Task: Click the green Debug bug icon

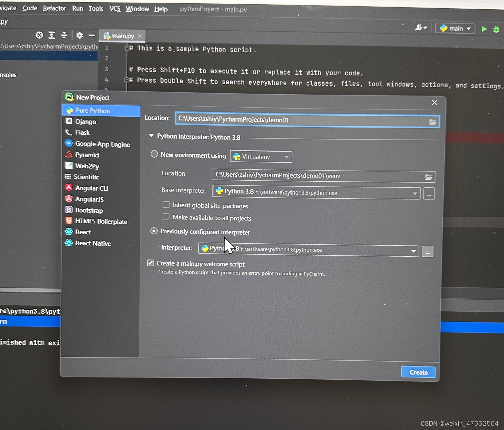Action: point(496,30)
